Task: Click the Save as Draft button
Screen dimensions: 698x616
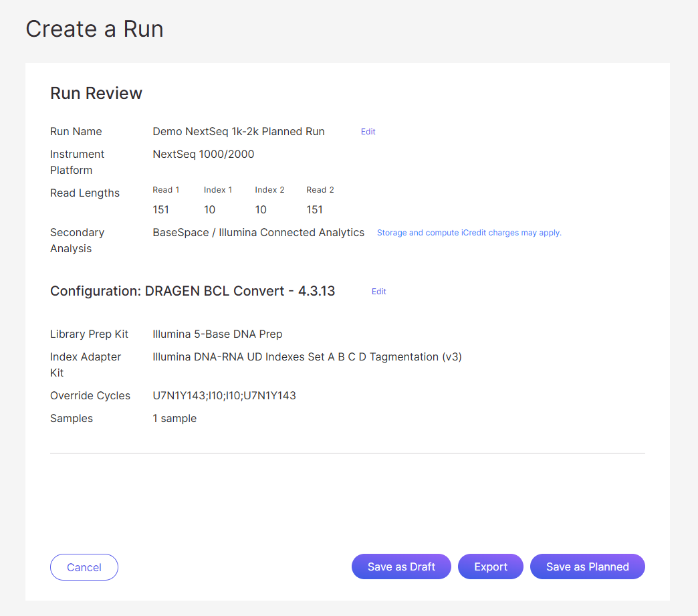Action: coord(401,567)
